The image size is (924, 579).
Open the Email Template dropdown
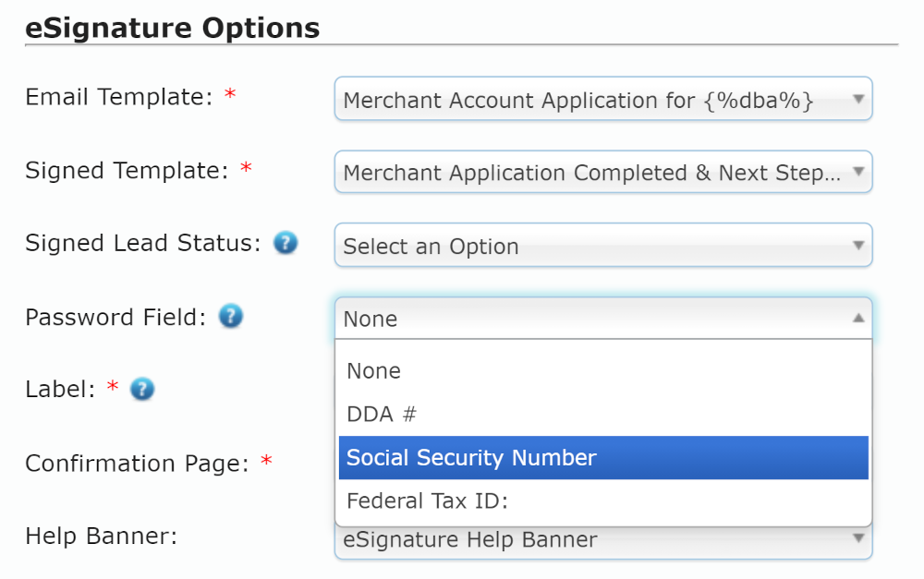603,99
